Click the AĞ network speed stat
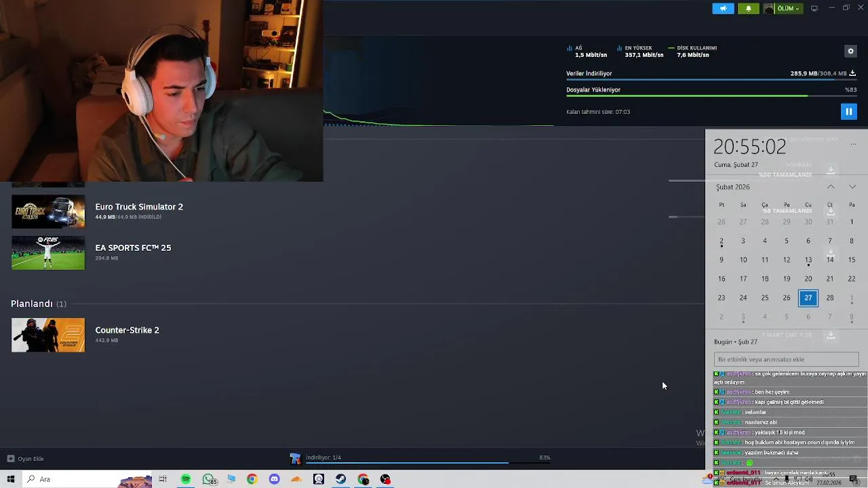This screenshot has width=868, height=488. pos(587,52)
